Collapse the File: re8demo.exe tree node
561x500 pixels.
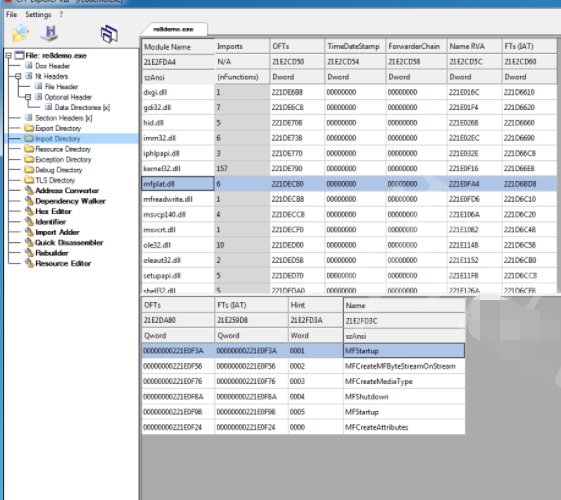pos(8,55)
